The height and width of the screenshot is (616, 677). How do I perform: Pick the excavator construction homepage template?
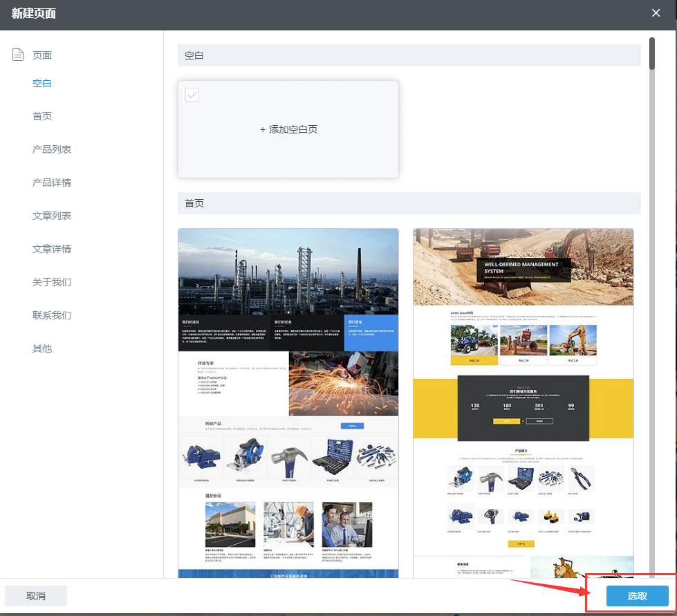click(523, 401)
